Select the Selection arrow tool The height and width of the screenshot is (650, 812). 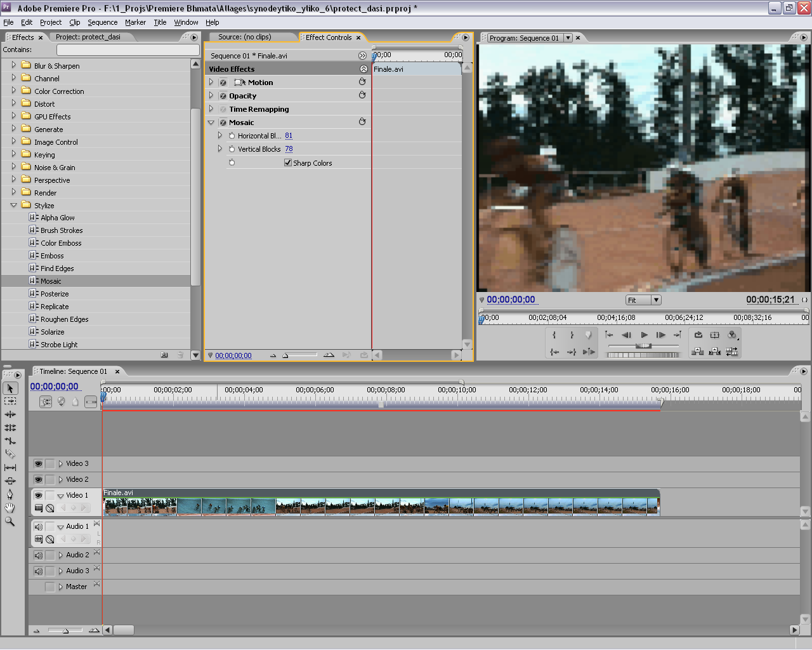pos(10,388)
